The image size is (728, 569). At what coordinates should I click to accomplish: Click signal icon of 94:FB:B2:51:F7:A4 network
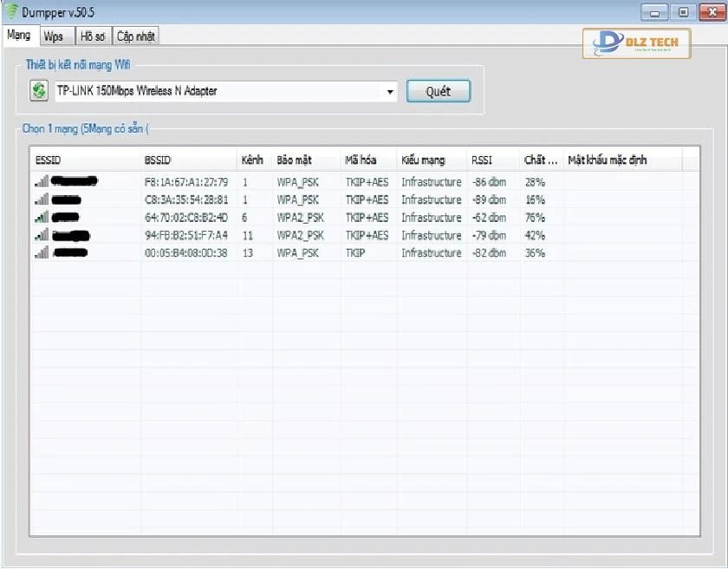42,235
